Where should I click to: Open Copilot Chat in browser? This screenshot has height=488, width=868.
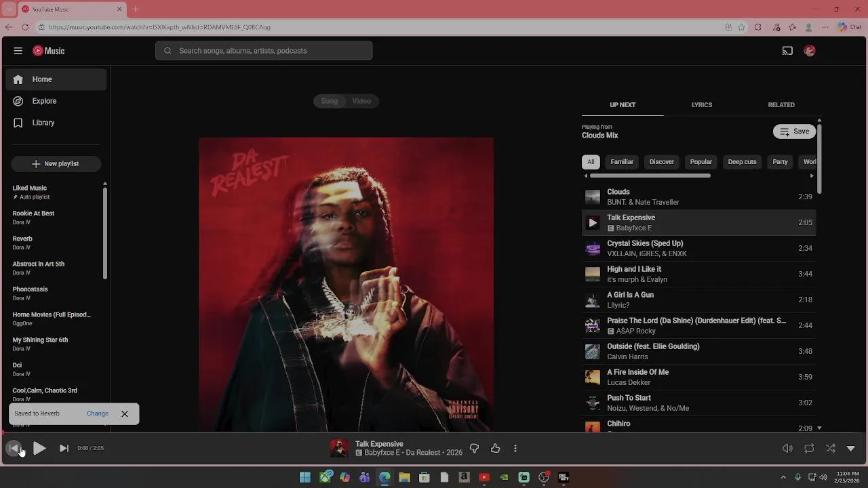849,27
